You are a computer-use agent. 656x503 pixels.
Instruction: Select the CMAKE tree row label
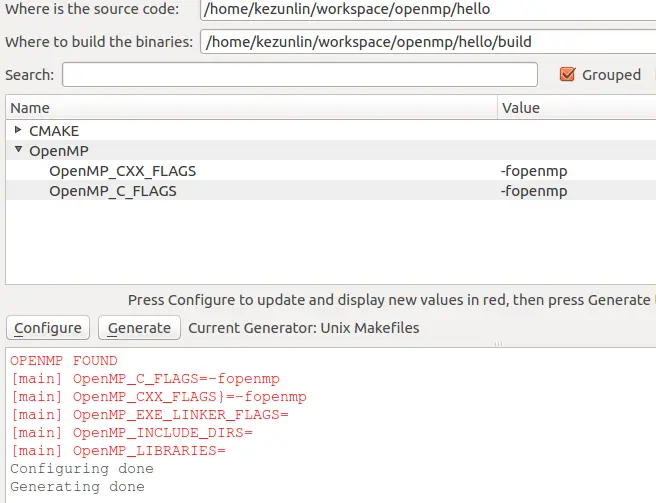[x=54, y=131]
